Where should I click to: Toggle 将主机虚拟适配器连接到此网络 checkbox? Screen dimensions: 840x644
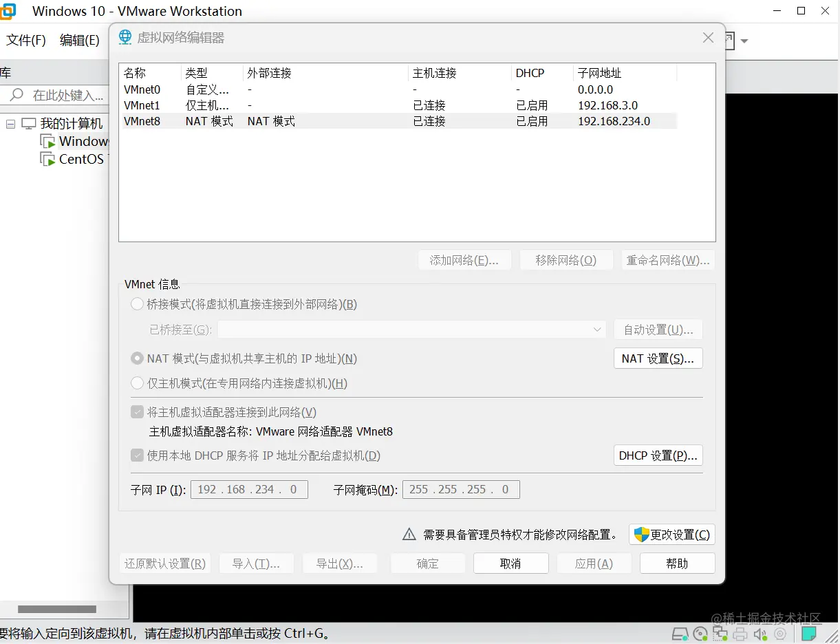(x=137, y=412)
